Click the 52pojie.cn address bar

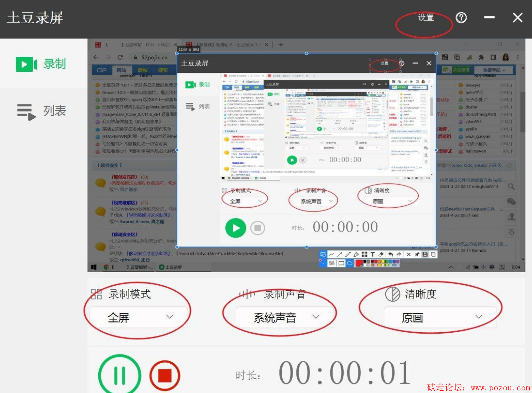pos(154,57)
